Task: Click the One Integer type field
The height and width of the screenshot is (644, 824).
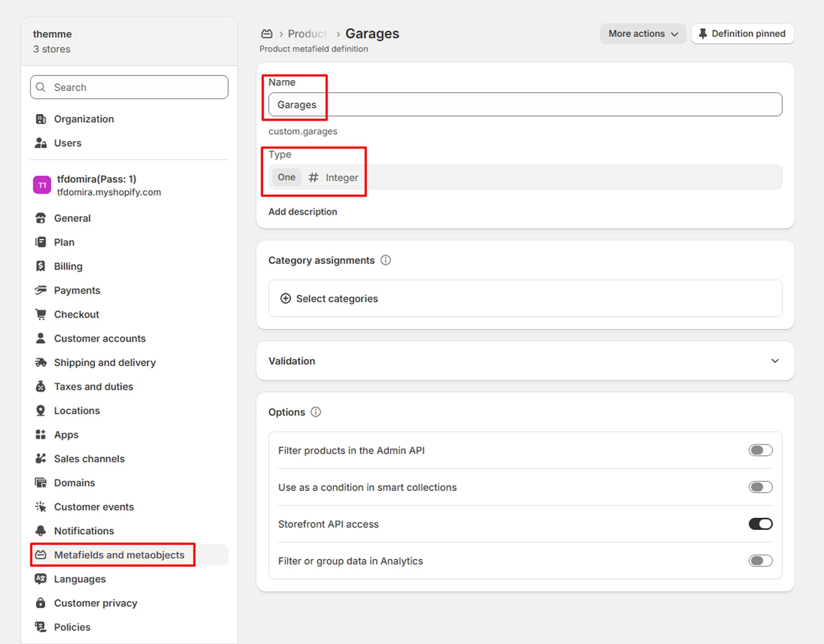Action: tap(525, 177)
